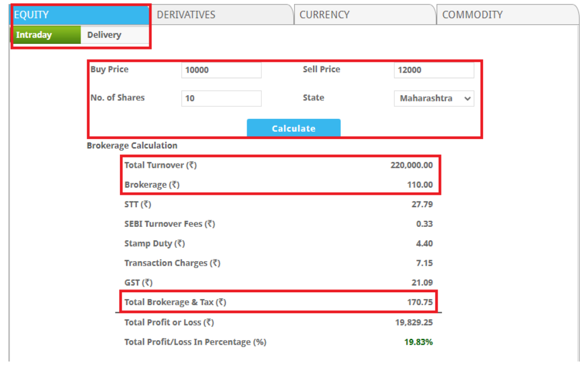Select the Brokerage amount 110.00
Viewport: 588px width, 366px height.
click(x=420, y=185)
